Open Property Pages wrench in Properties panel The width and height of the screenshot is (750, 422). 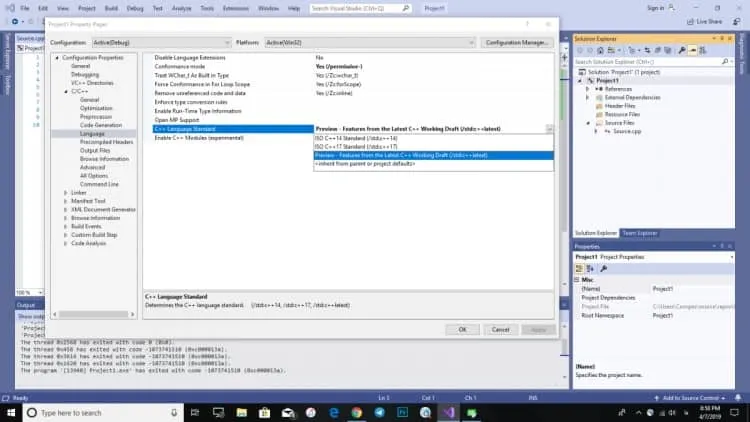(x=604, y=268)
